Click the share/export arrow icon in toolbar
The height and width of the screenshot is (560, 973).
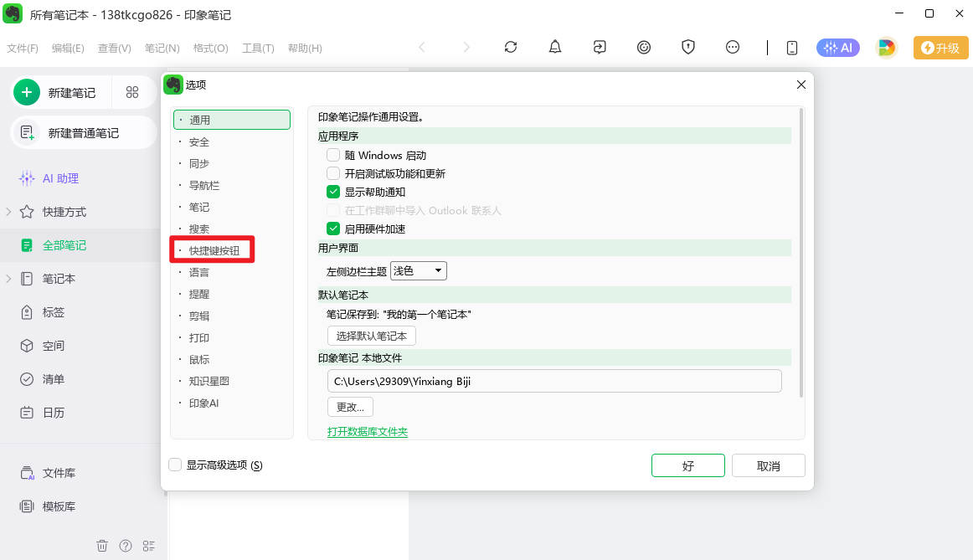tap(600, 47)
